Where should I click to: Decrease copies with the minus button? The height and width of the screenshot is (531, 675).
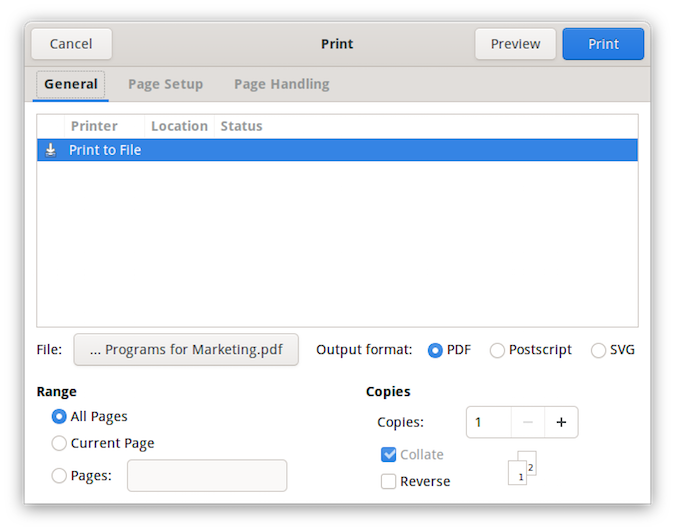[x=528, y=422]
